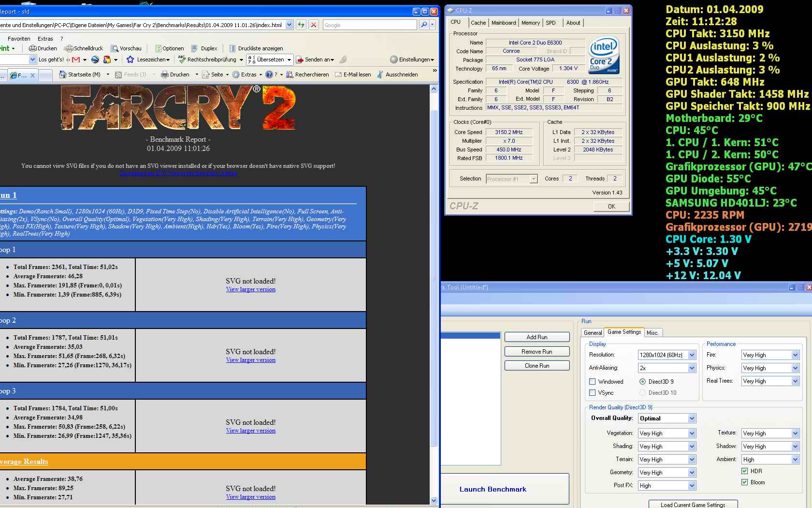Refresh the page with green arrows icon
This screenshot has height=508, width=812.
pyautogui.click(x=301, y=25)
